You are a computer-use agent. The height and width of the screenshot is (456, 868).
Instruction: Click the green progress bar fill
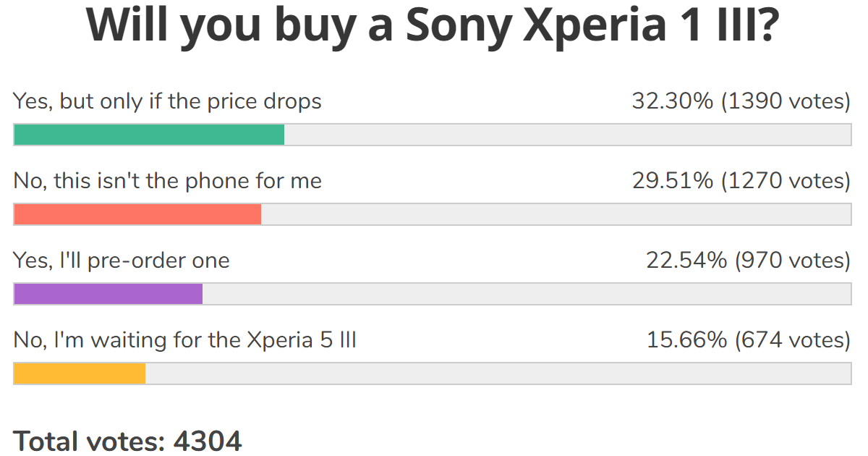[149, 135]
